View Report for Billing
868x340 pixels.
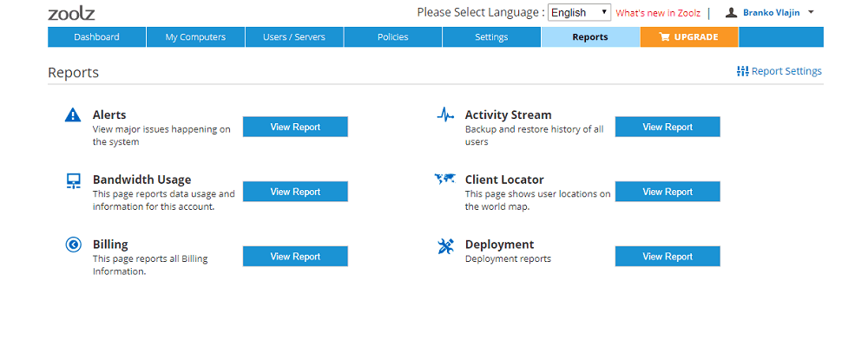coord(295,257)
